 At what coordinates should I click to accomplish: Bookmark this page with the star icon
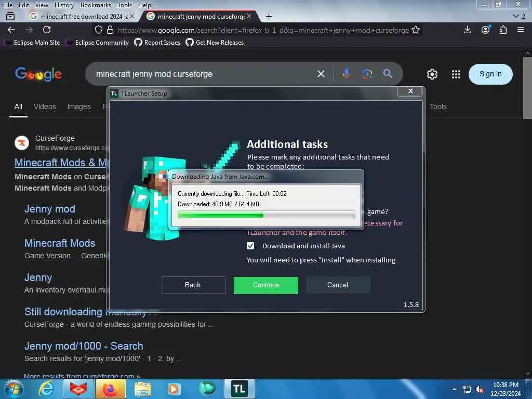pyautogui.click(x=415, y=30)
